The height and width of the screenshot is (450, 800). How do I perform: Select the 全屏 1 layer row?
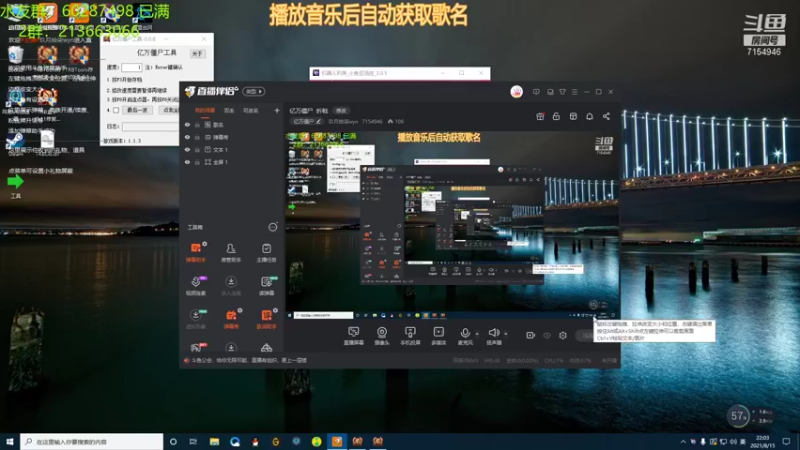[232, 162]
